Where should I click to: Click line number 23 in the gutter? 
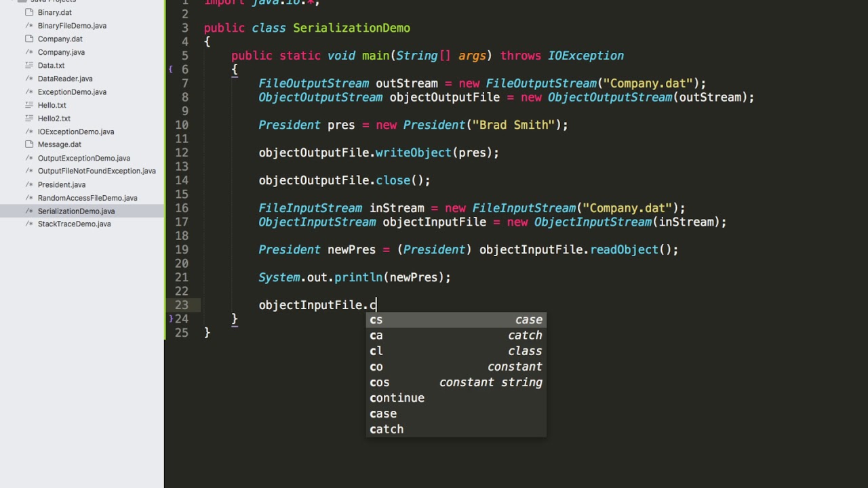(x=182, y=305)
